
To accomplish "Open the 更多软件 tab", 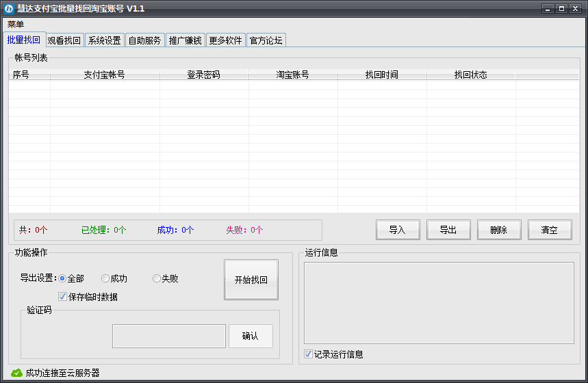I will (225, 40).
